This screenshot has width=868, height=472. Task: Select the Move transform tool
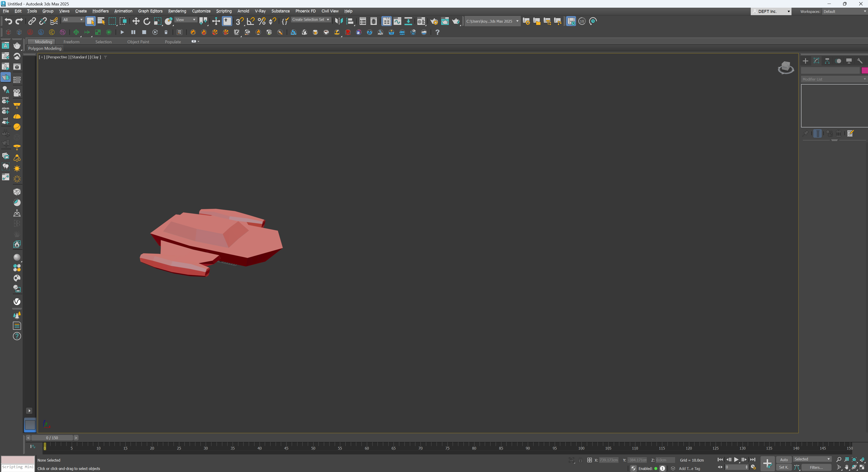coord(136,21)
